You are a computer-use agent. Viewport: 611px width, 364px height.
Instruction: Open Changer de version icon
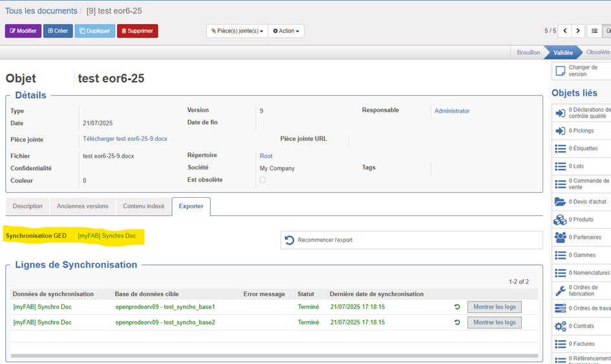click(561, 71)
